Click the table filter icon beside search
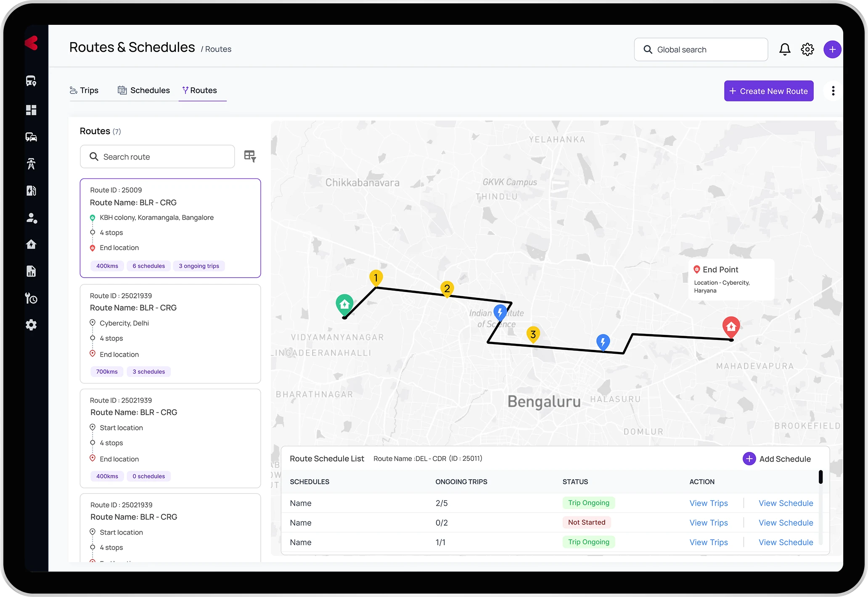868x597 pixels. [x=250, y=156]
